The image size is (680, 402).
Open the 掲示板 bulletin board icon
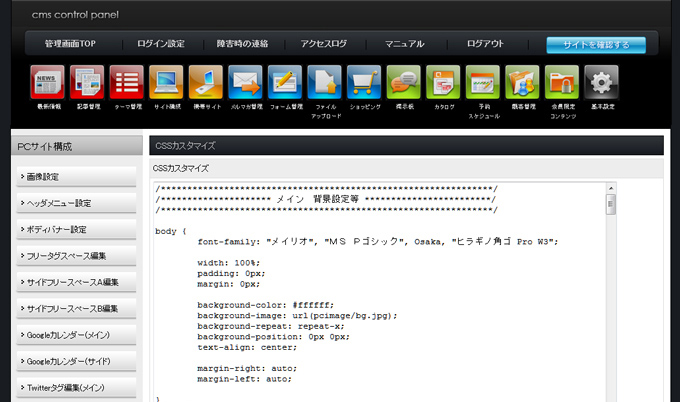click(x=403, y=82)
